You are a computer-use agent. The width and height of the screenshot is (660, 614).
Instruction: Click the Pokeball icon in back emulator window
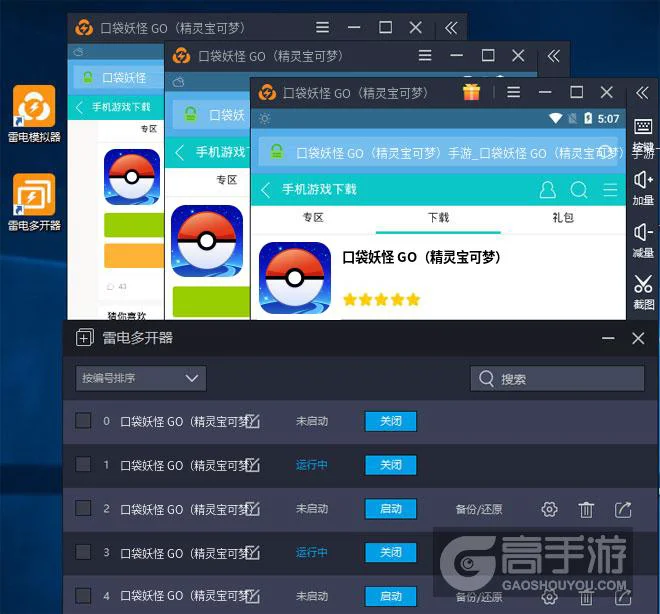tap(132, 177)
